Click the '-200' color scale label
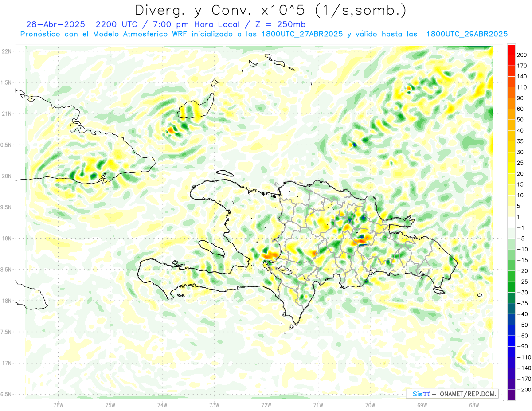Viewport: 532px width, 411px height. (x=524, y=390)
